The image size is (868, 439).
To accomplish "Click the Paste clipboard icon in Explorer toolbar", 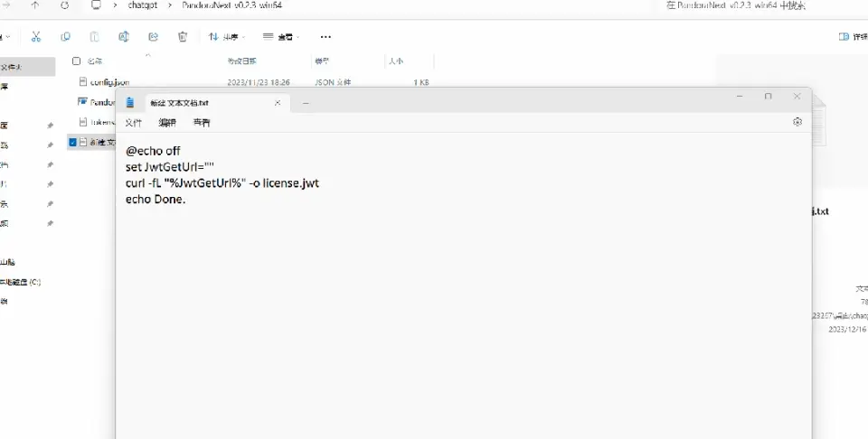I will [95, 36].
